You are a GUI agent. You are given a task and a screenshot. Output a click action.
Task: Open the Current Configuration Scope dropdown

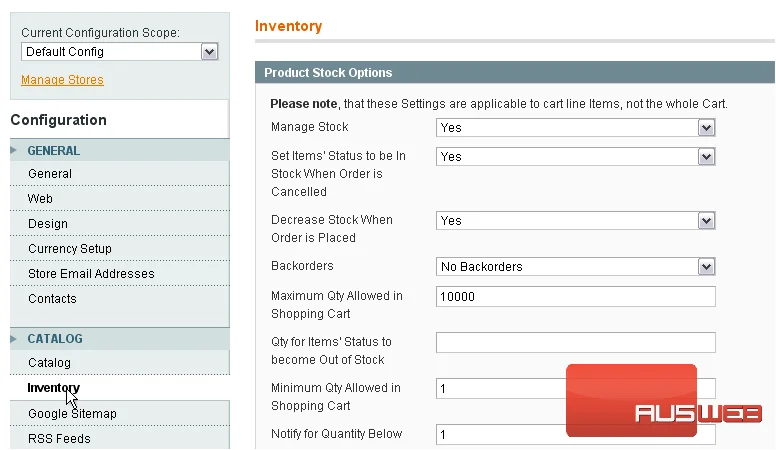click(x=120, y=51)
